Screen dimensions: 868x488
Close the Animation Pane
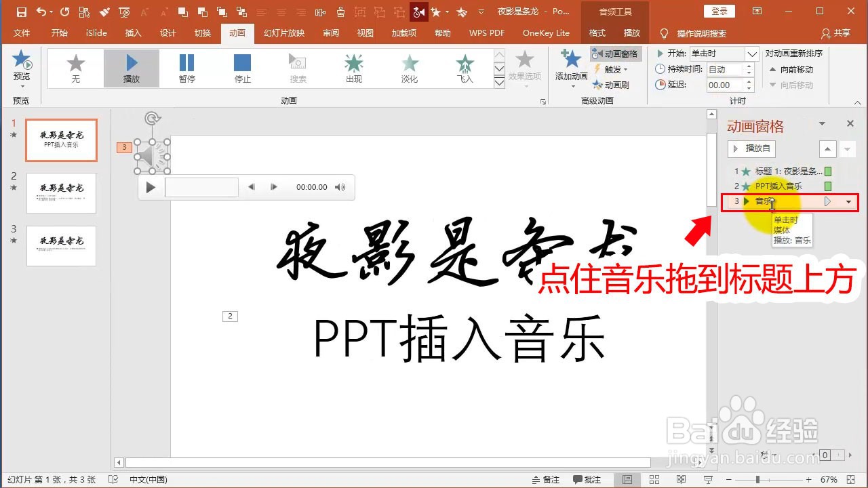(850, 123)
